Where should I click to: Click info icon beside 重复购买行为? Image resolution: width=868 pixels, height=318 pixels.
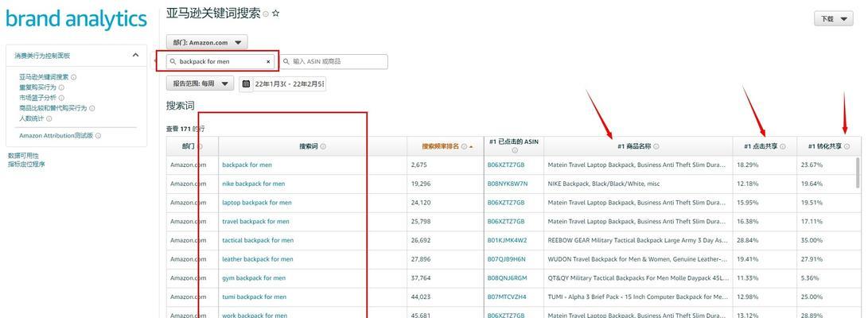[x=61, y=87]
